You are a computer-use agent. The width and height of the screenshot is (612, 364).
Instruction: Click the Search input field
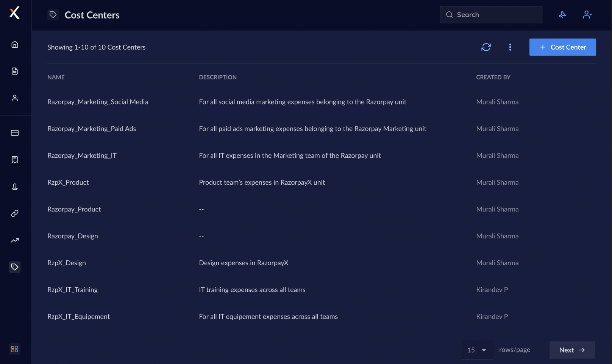491,14
